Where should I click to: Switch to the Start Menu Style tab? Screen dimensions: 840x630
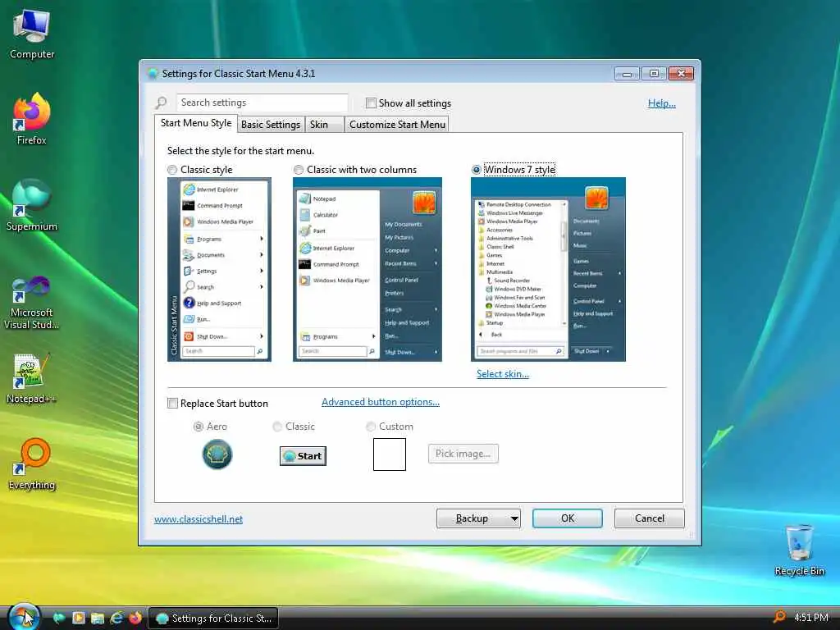(x=196, y=123)
